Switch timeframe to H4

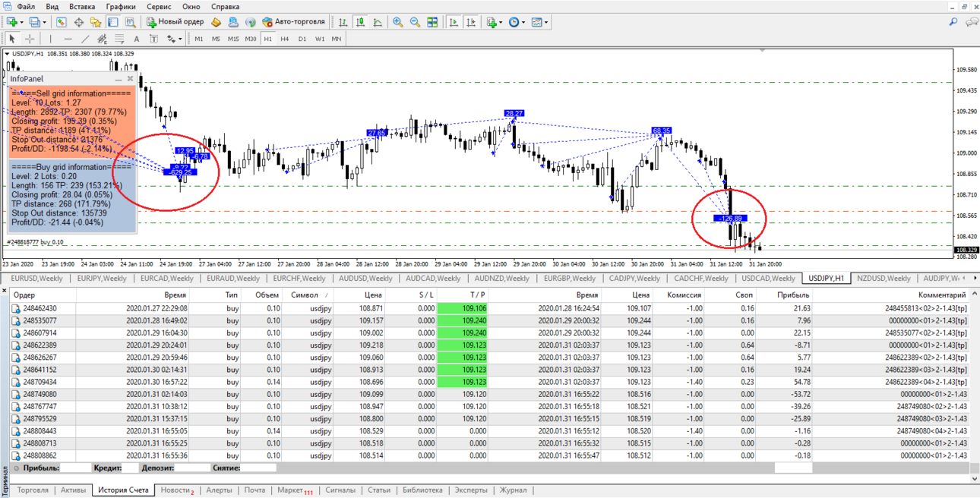click(x=285, y=39)
